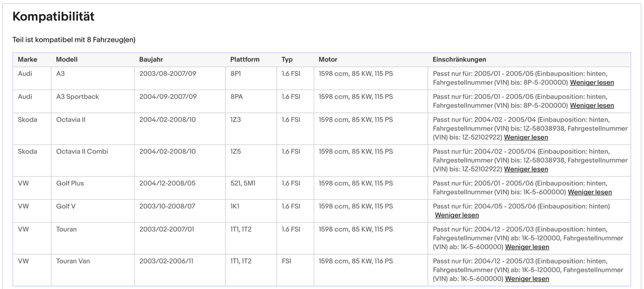Click 'Weniger lesen' in the A3 Sportback row
Image resolution: width=644 pixels, height=289 pixels.
591,106
